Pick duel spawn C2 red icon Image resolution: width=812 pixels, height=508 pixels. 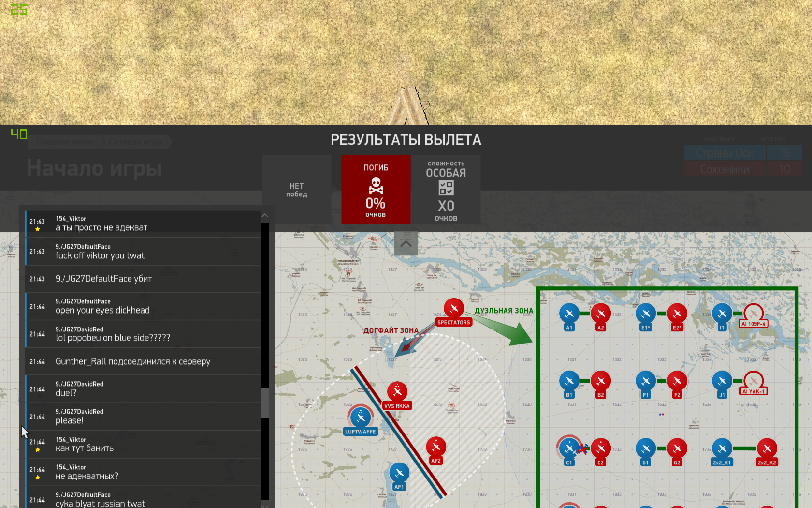601,448
